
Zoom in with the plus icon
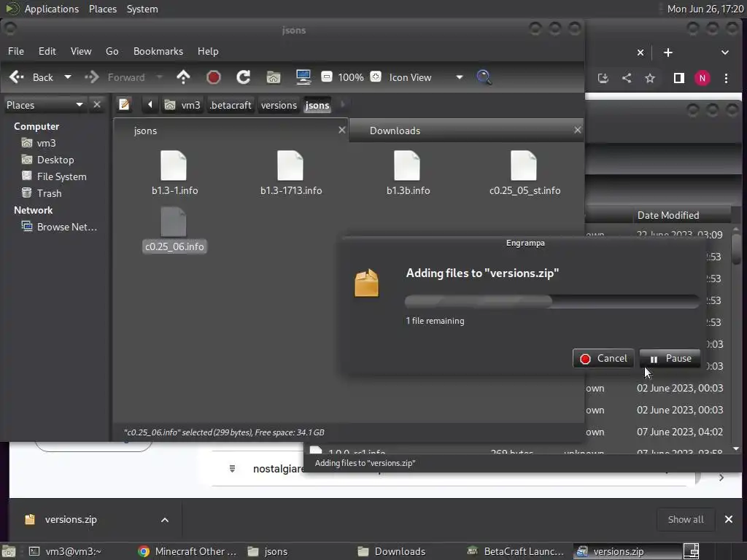(376, 77)
